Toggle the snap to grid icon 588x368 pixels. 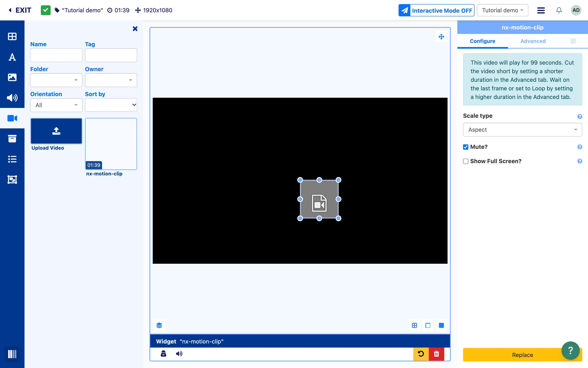[414, 325]
